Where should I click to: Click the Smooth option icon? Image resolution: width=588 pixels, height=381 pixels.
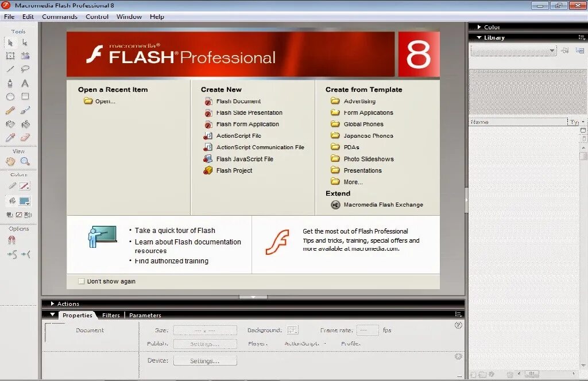12,255
